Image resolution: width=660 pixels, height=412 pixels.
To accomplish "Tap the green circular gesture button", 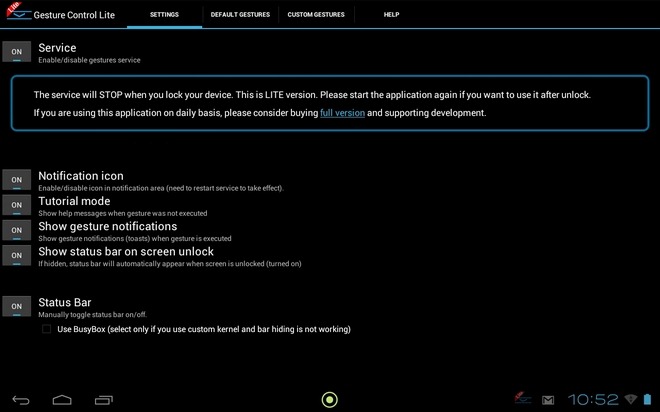I will [x=330, y=399].
